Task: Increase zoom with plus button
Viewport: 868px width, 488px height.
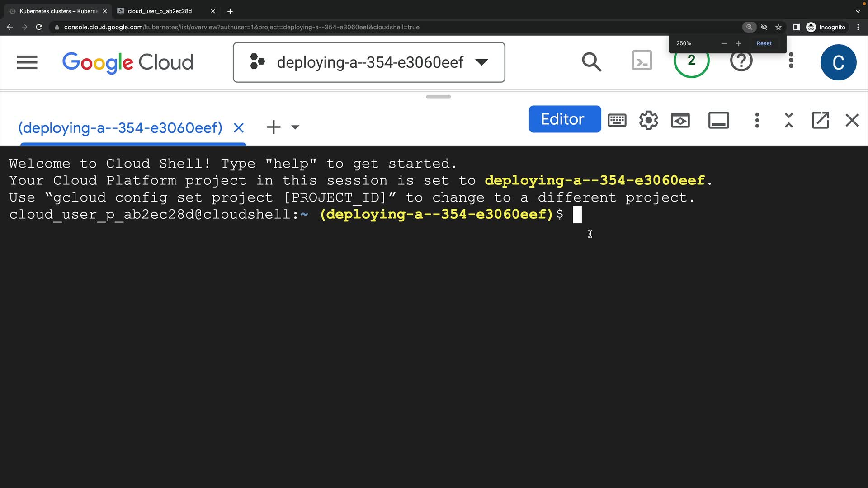Action: pyautogui.click(x=738, y=43)
